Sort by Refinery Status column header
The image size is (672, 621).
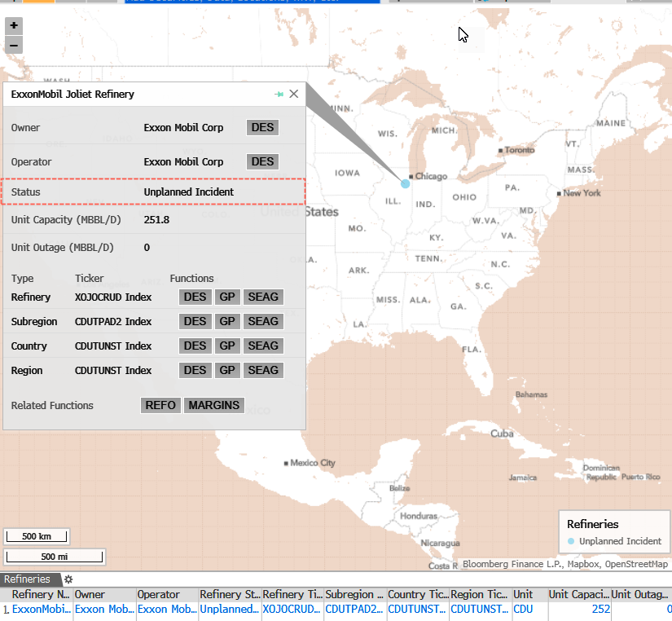point(231,594)
